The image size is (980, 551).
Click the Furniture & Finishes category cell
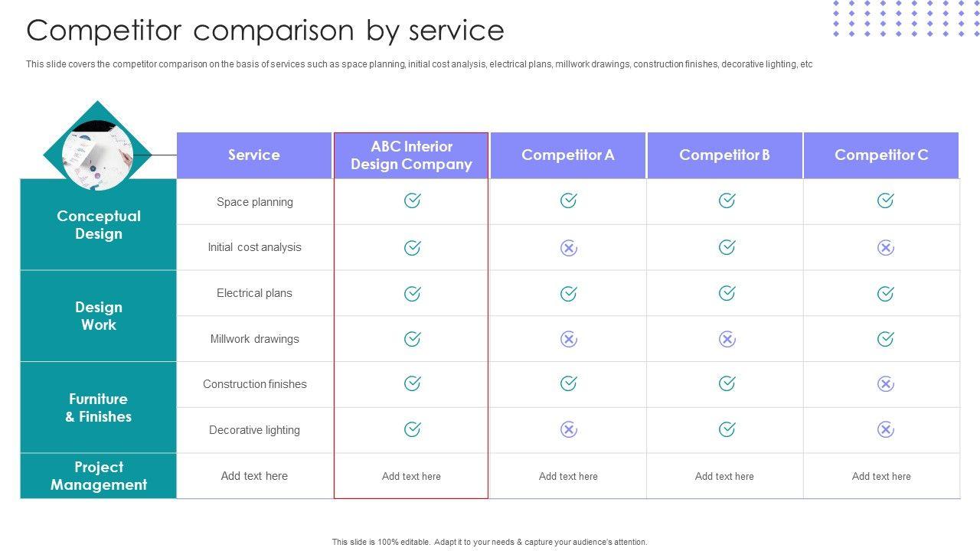click(99, 408)
